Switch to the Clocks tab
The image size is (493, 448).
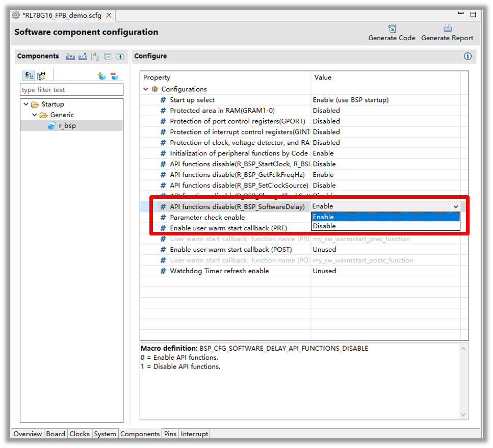[x=80, y=434]
